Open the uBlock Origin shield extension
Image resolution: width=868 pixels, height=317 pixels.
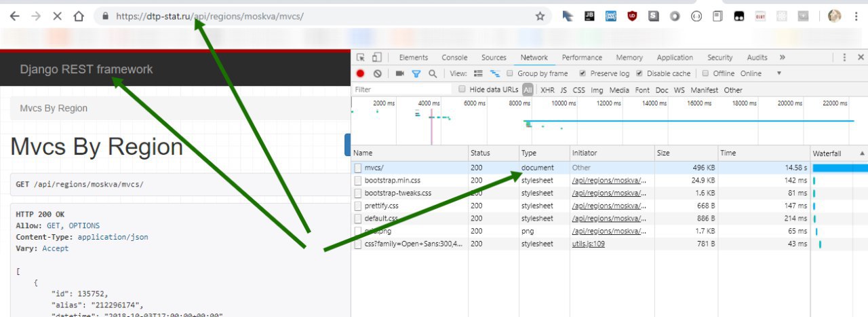(x=632, y=16)
